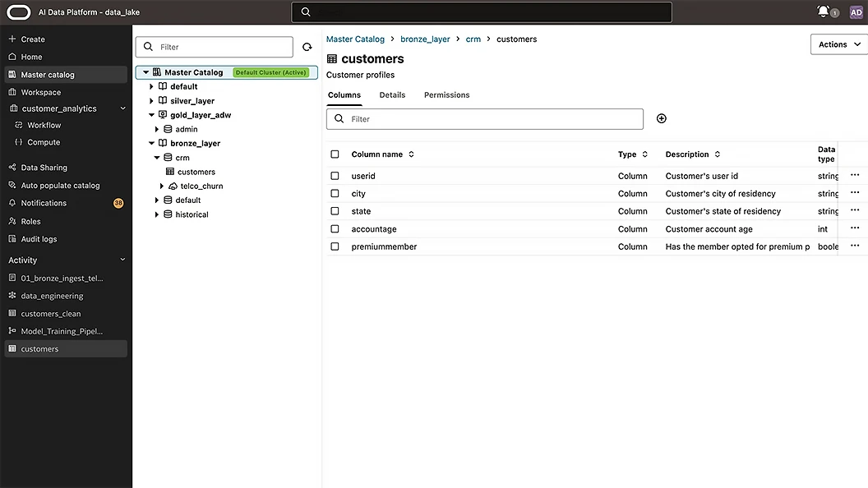Viewport: 868px width, 488px height.
Task: Open Audit logs in the sidebar
Action: (39, 239)
